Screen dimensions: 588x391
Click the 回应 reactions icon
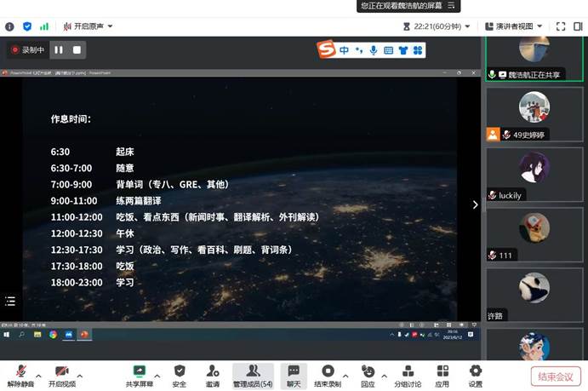[x=368, y=372]
